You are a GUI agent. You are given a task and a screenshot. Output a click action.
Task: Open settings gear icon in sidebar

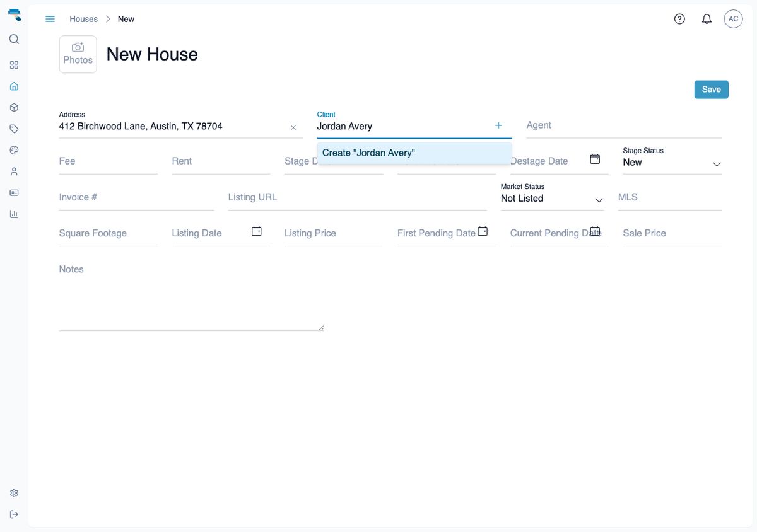point(14,493)
